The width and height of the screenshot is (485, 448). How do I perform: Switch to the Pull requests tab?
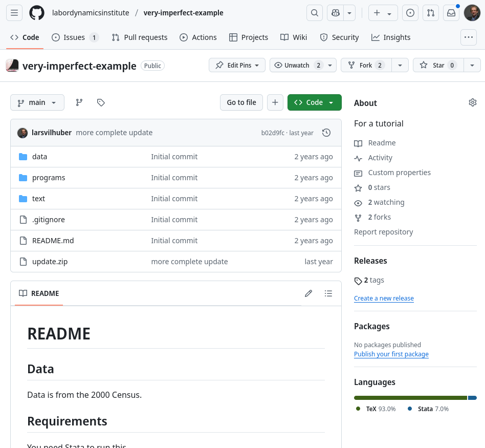click(140, 37)
